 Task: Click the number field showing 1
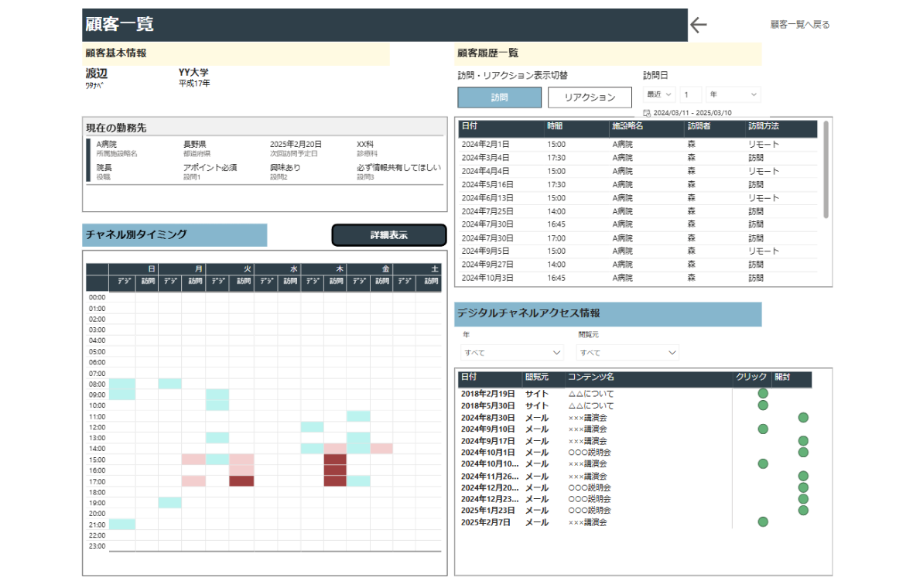[x=691, y=94]
